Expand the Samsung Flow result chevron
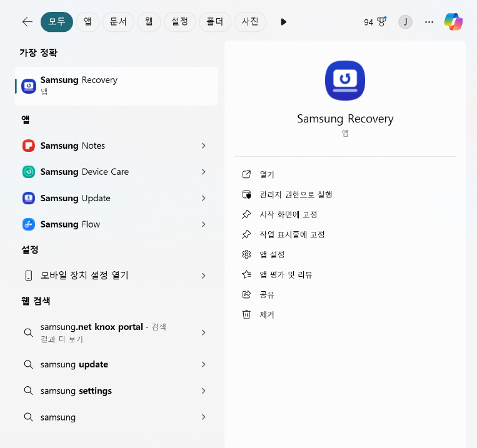Viewport: 477px width, 448px height. point(204,224)
